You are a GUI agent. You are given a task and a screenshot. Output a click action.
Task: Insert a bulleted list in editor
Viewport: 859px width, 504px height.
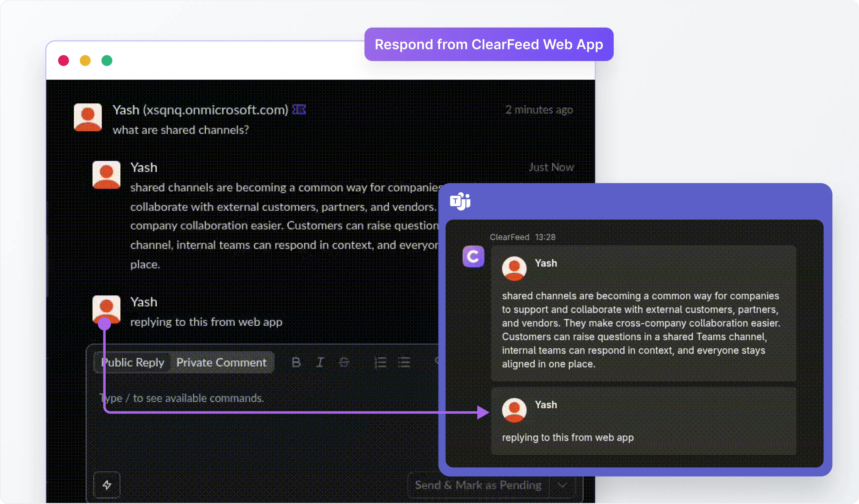tap(404, 362)
